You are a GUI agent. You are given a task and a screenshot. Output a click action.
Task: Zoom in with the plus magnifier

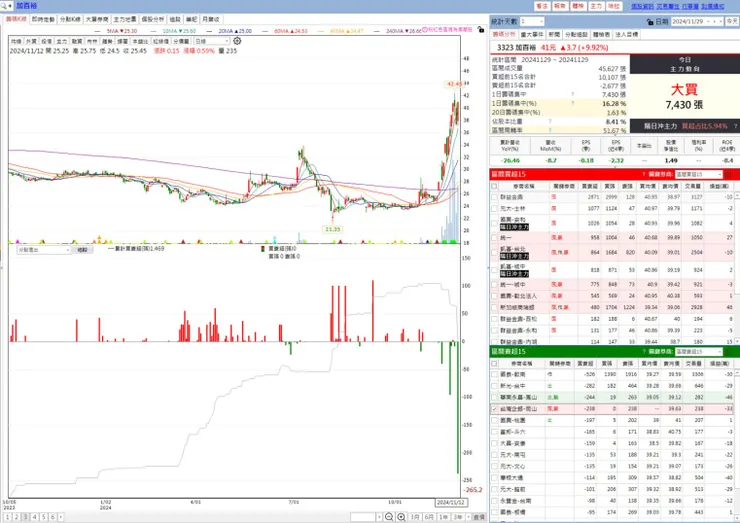point(401,517)
